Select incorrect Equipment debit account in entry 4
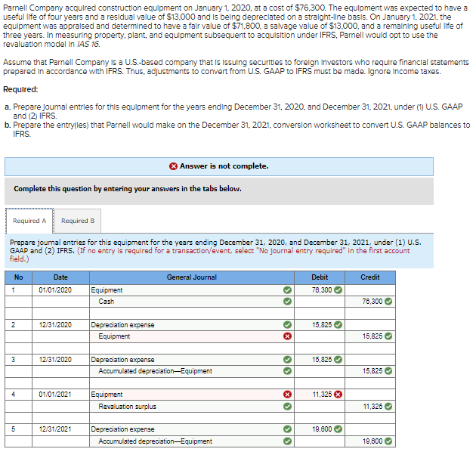 coord(192,395)
